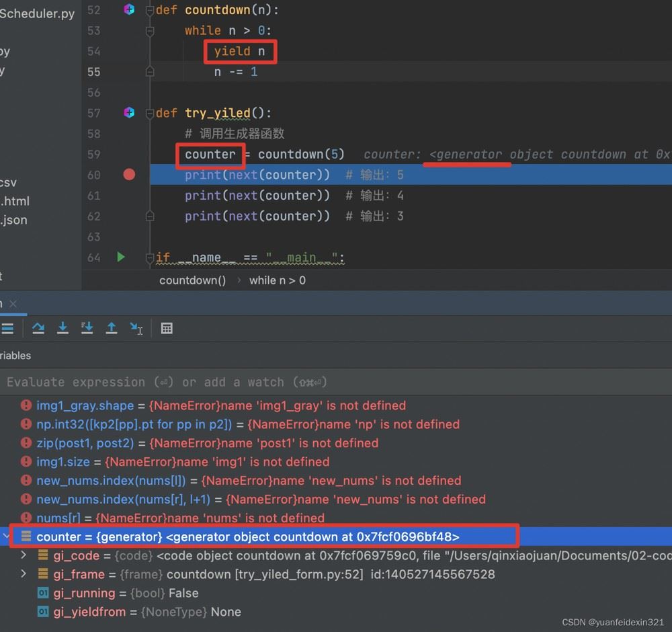This screenshot has width=672, height=632.
Task: Select the new_nums.index(nums[r], l+1) error icon
Action: click(26, 499)
